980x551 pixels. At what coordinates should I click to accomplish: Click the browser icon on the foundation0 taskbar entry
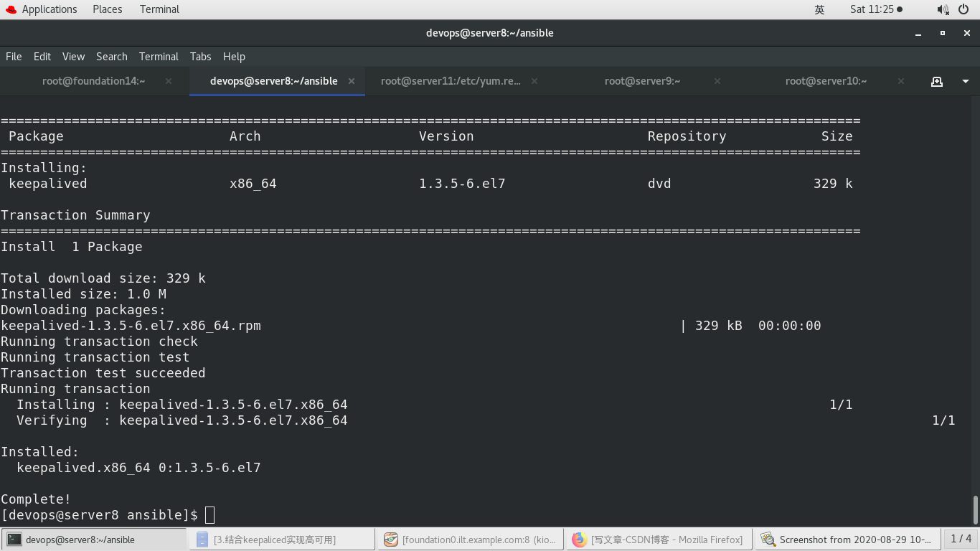391,539
